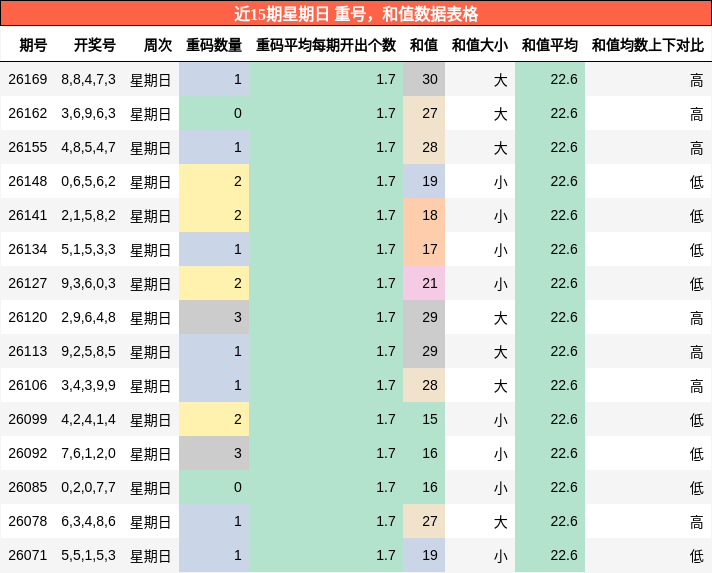The width and height of the screenshot is (712, 573).
Task: Select issue number 26120
Action: [28, 317]
